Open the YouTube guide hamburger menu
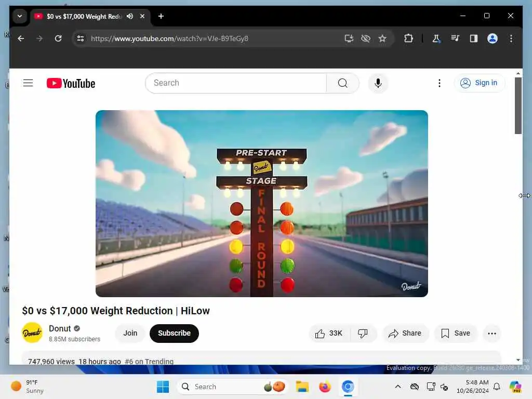 (x=28, y=83)
